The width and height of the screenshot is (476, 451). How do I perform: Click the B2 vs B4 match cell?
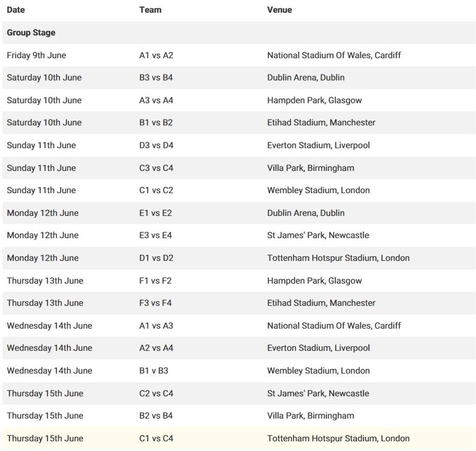[156, 416]
